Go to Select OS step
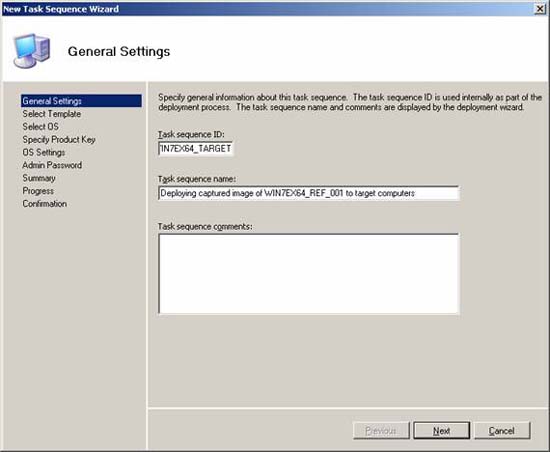Screen dimensions: 550x452 pyautogui.click(x=40, y=127)
